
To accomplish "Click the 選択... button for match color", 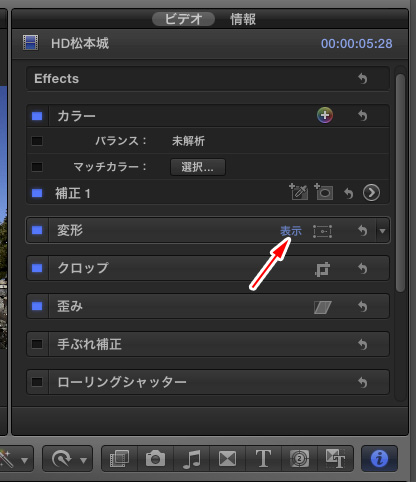I will click(x=198, y=167).
